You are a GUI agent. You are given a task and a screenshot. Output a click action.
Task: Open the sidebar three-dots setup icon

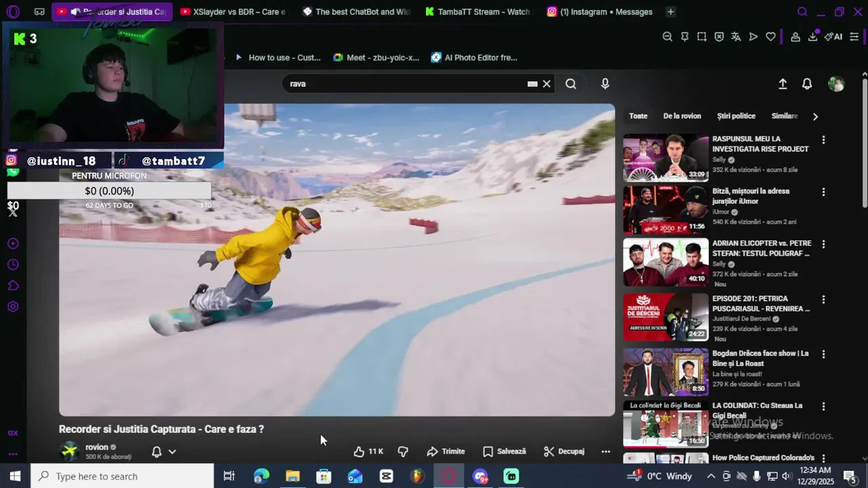coord(13,454)
